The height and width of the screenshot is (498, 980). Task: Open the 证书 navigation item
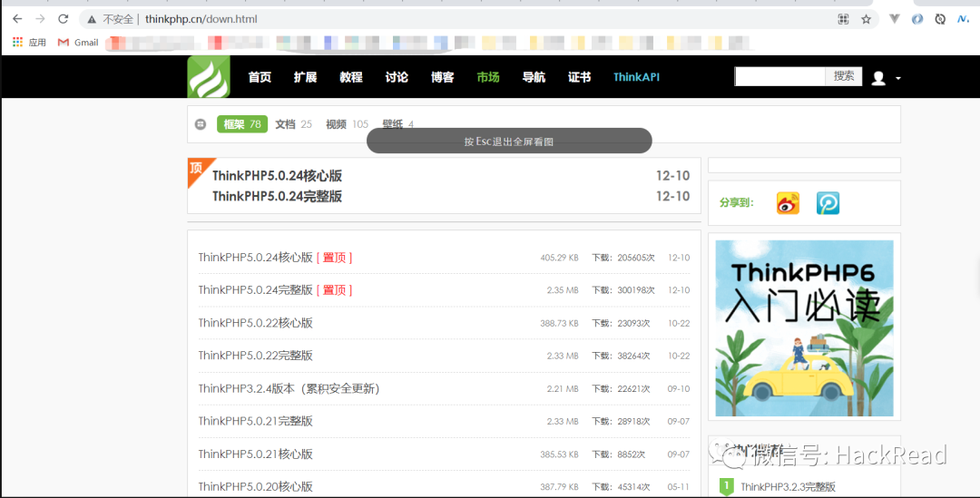579,77
